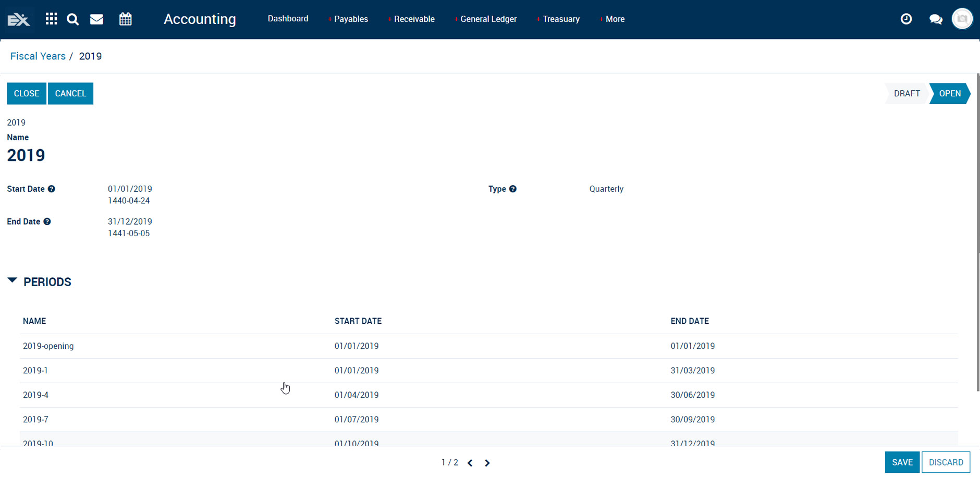Click the vertical page scrollbar

click(978, 232)
